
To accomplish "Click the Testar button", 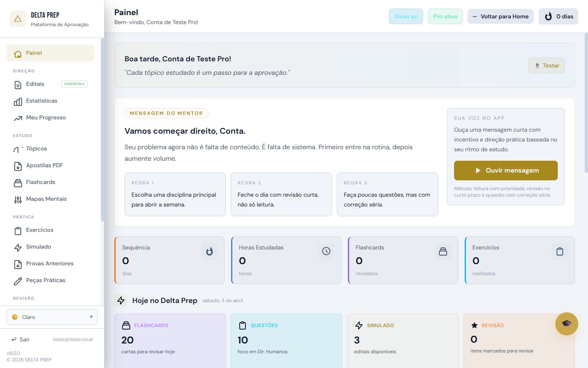I will click(x=546, y=65).
